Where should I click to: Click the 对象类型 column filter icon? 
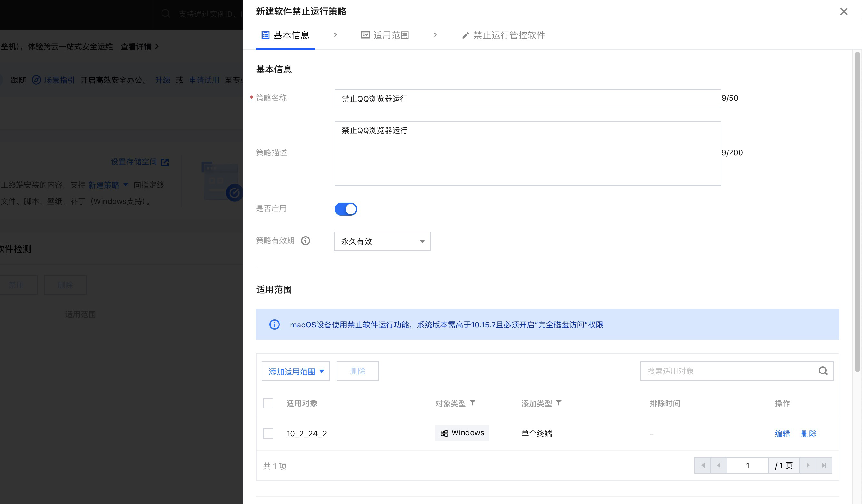click(472, 403)
